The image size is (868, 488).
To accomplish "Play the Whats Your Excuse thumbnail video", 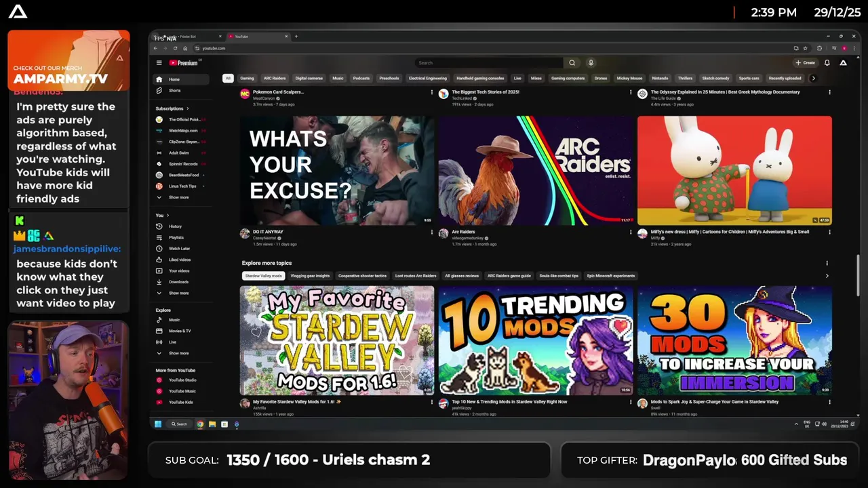I will pos(337,170).
